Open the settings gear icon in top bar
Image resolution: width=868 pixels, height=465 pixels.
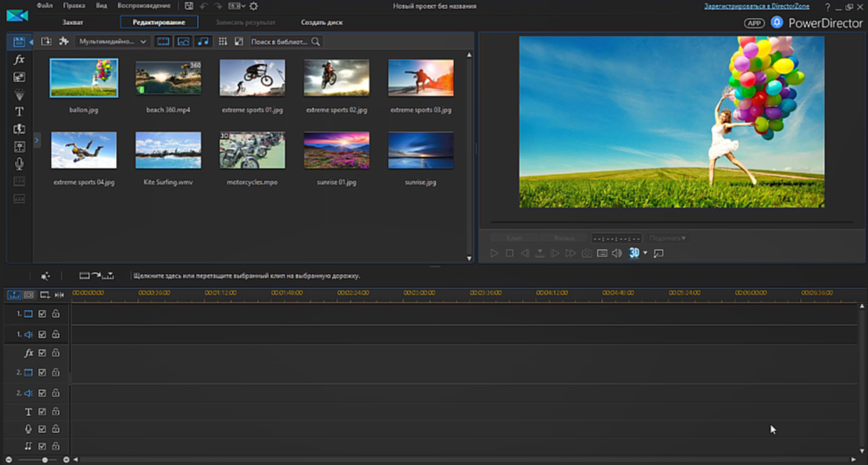[x=253, y=6]
